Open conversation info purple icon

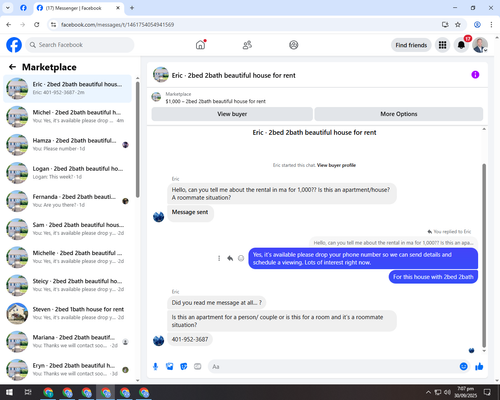tap(475, 75)
